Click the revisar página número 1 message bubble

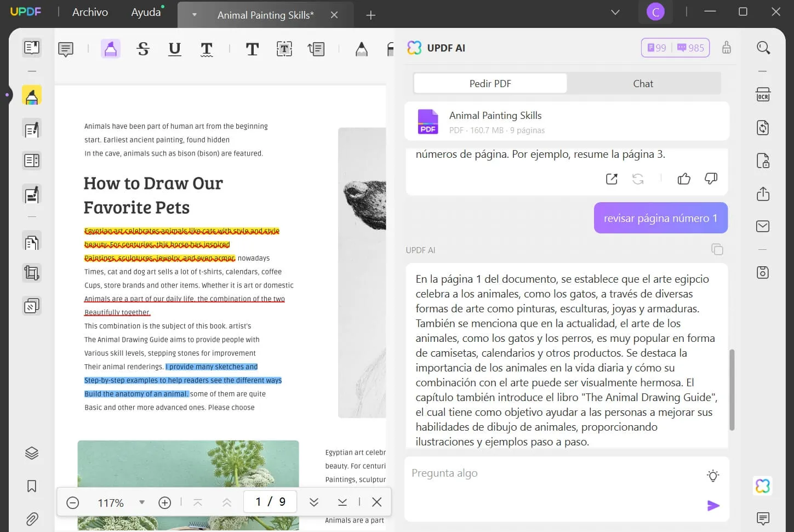tap(660, 218)
